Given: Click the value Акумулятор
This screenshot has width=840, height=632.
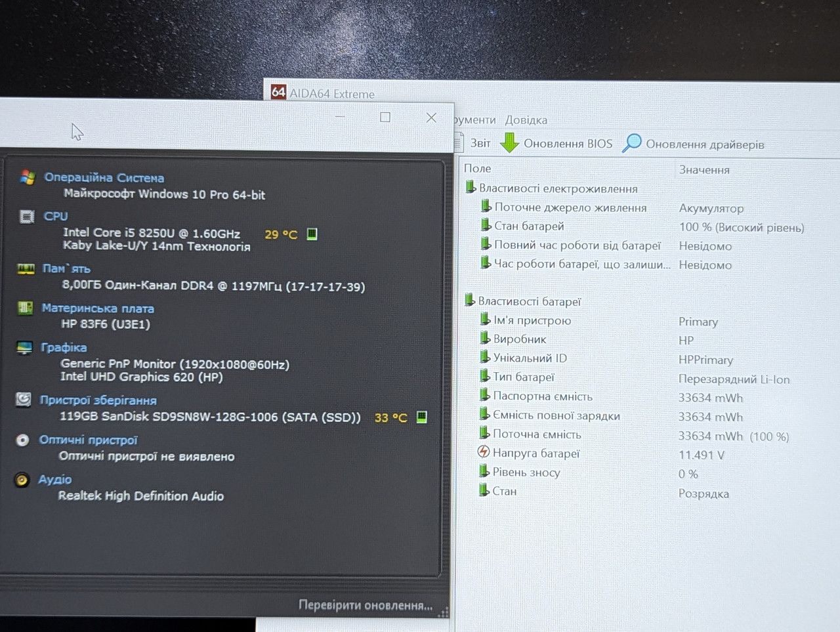Looking at the screenshot, I should [x=711, y=208].
